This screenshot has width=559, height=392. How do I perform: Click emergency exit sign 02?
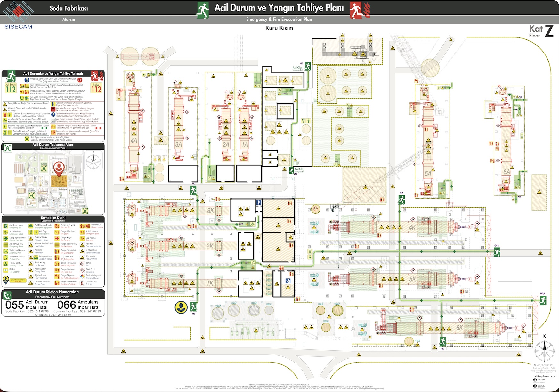coord(193,190)
